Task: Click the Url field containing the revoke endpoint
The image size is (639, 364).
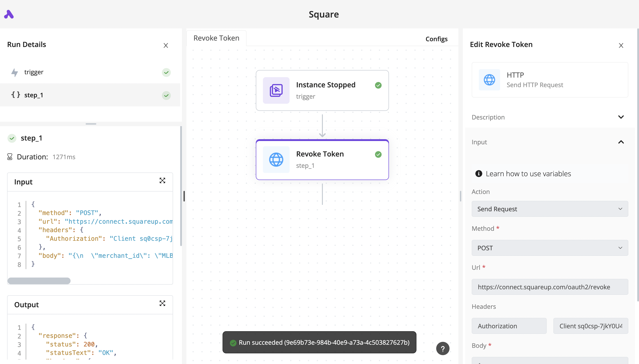Action: click(549, 287)
